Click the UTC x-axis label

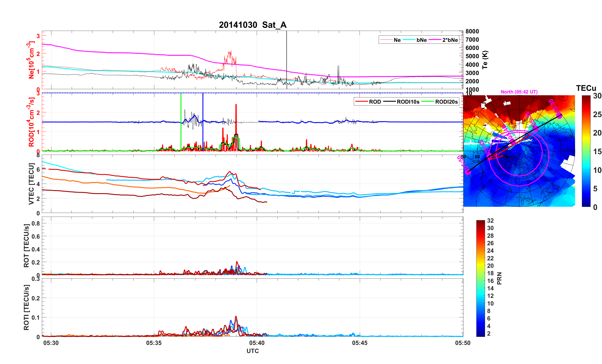coord(252,351)
